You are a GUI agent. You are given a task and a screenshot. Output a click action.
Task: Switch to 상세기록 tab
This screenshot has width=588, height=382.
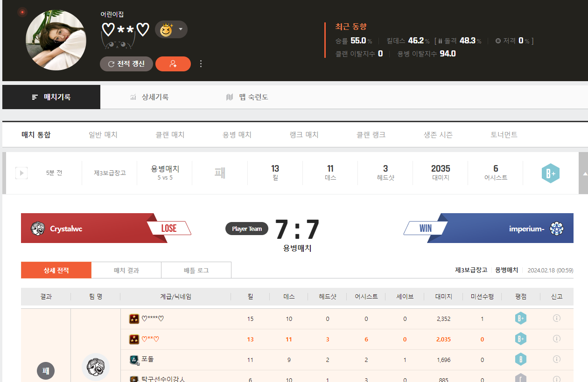149,97
